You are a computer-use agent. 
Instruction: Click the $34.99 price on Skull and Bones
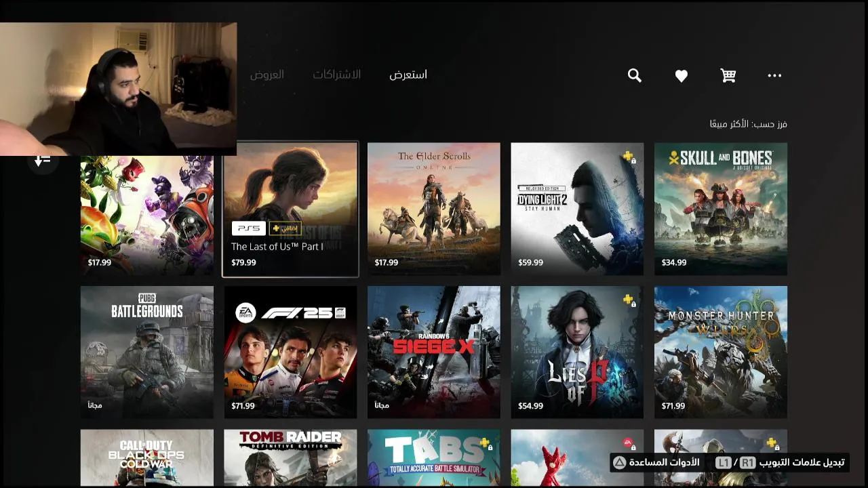coord(674,263)
